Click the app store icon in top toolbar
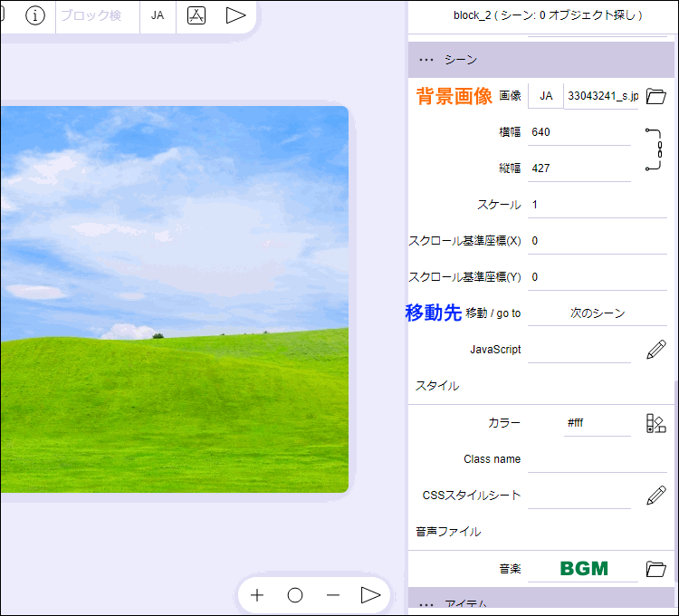Screen dimensions: 679x616 196,15
